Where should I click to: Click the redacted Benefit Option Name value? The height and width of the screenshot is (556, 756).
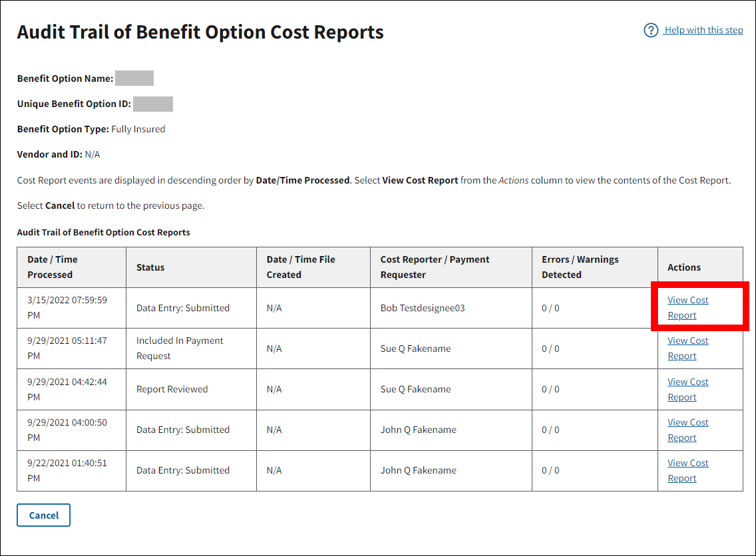(134, 78)
